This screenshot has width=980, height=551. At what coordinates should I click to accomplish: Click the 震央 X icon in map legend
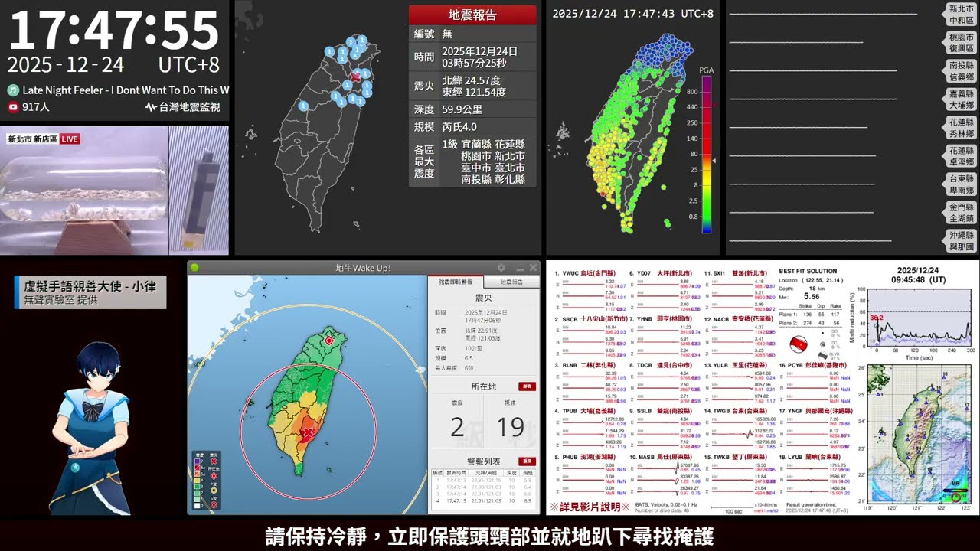click(x=214, y=461)
